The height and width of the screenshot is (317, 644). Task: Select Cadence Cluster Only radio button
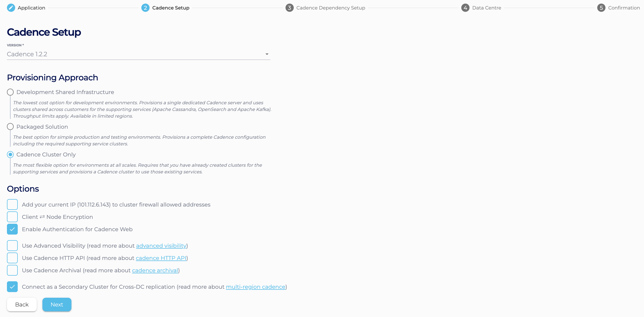pyautogui.click(x=10, y=154)
